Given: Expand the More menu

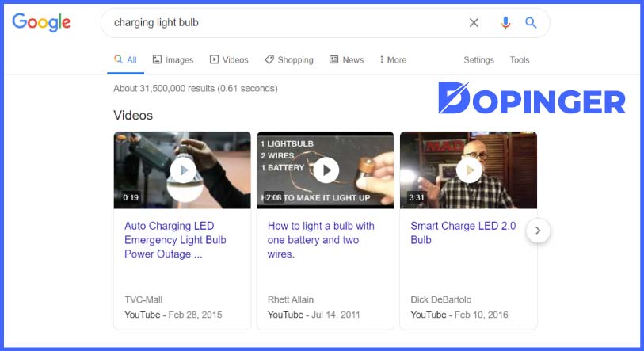Looking at the screenshot, I should [x=393, y=60].
